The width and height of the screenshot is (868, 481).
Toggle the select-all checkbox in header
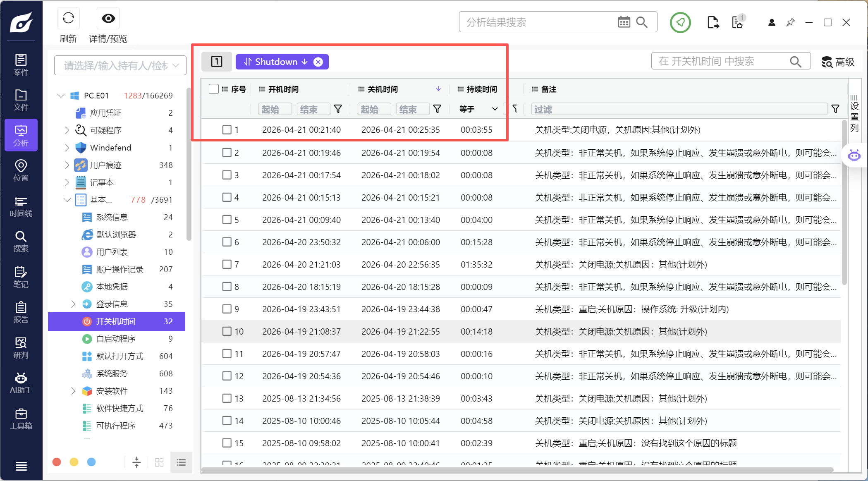click(213, 89)
